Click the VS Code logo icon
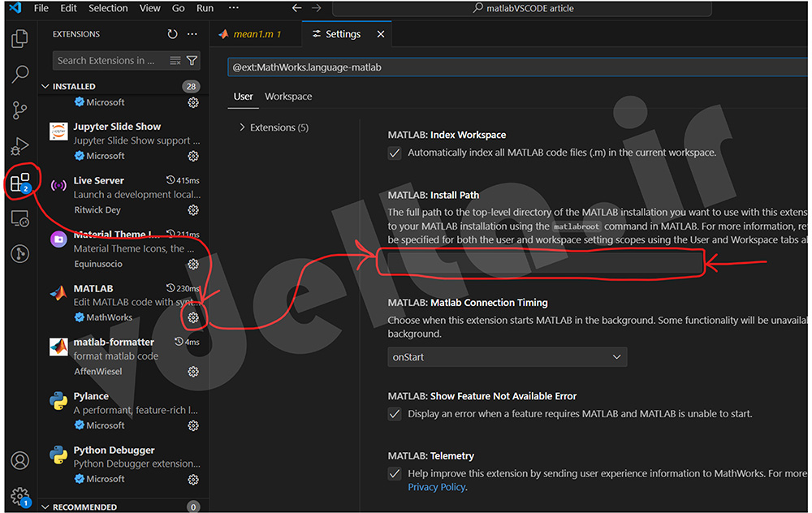Image resolution: width=812 pixels, height=513 pixels. (15, 8)
